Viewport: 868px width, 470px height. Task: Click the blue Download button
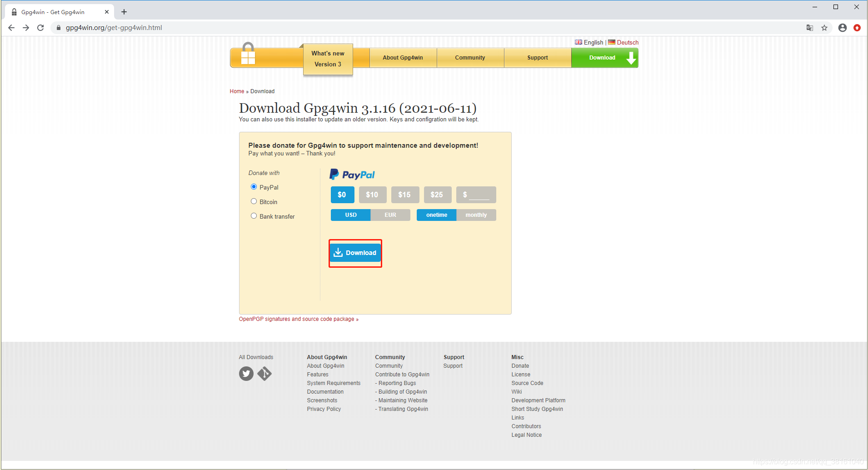click(355, 253)
